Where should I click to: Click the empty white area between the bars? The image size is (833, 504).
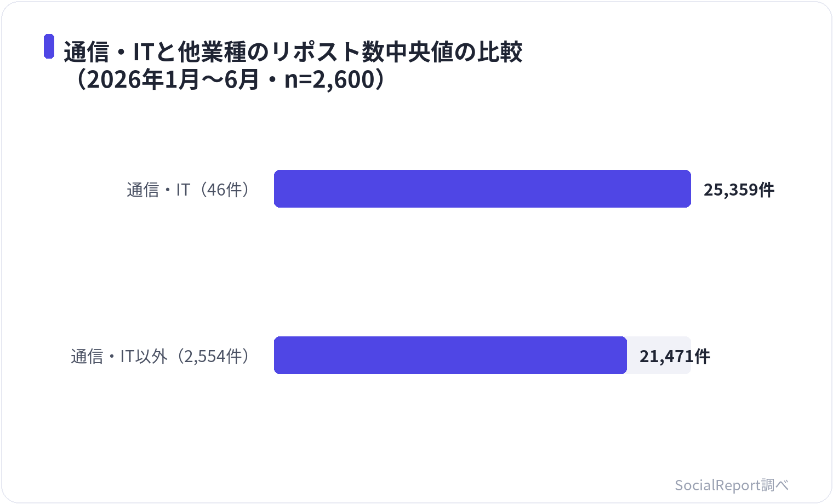482,272
